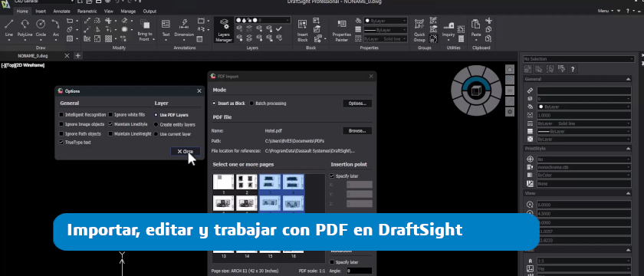Select Batch processing mode

[251, 103]
